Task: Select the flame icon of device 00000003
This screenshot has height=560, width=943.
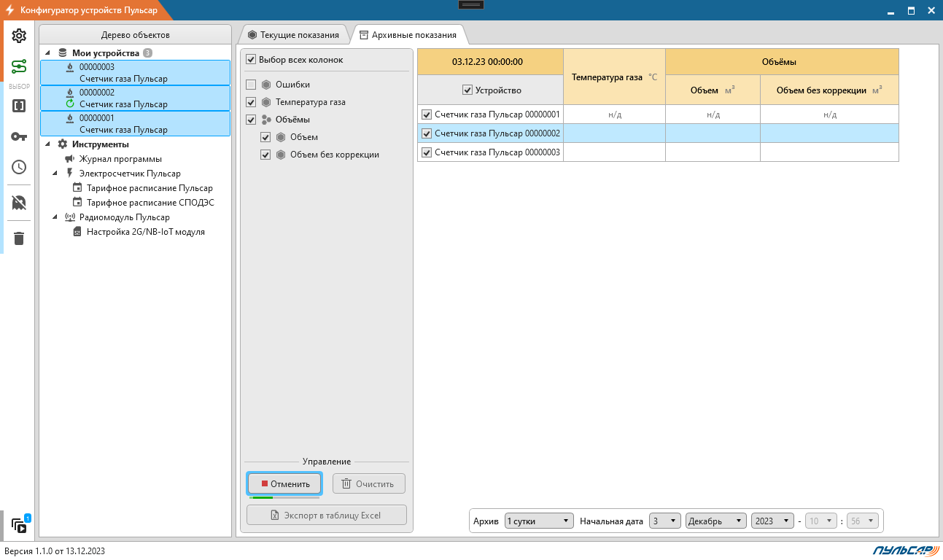Action: point(70,67)
